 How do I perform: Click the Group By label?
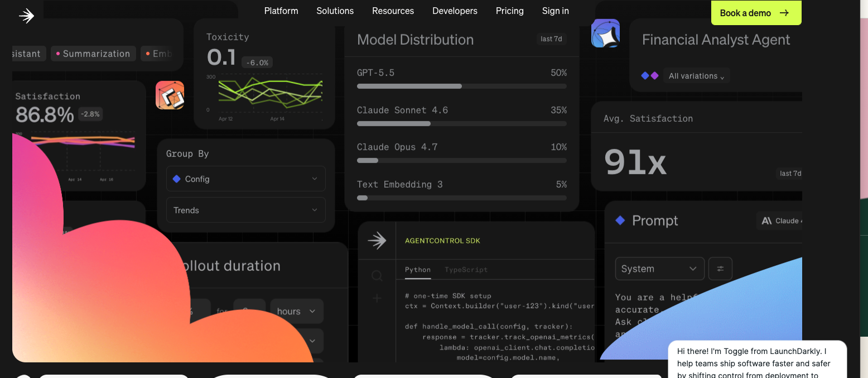coord(187,154)
